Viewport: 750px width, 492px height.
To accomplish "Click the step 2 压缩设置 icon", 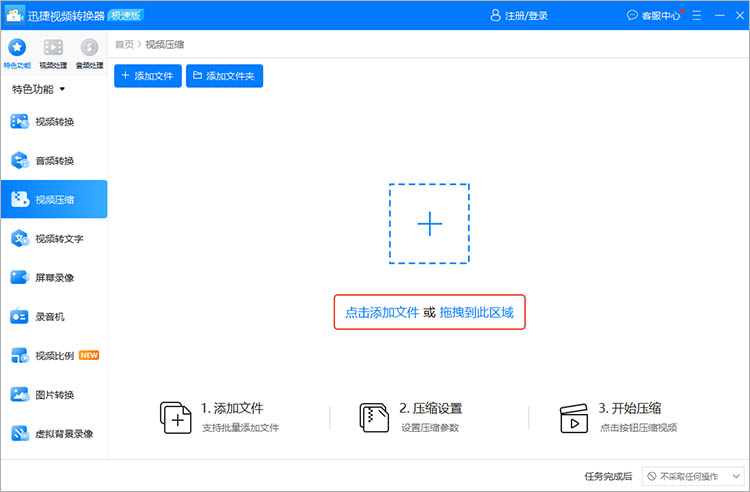I will 374,417.
